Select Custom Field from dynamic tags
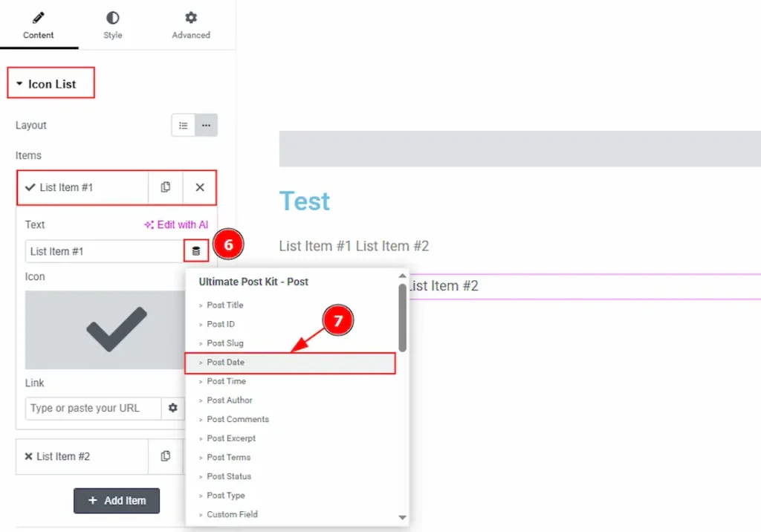The height and width of the screenshot is (532, 761). (x=233, y=514)
